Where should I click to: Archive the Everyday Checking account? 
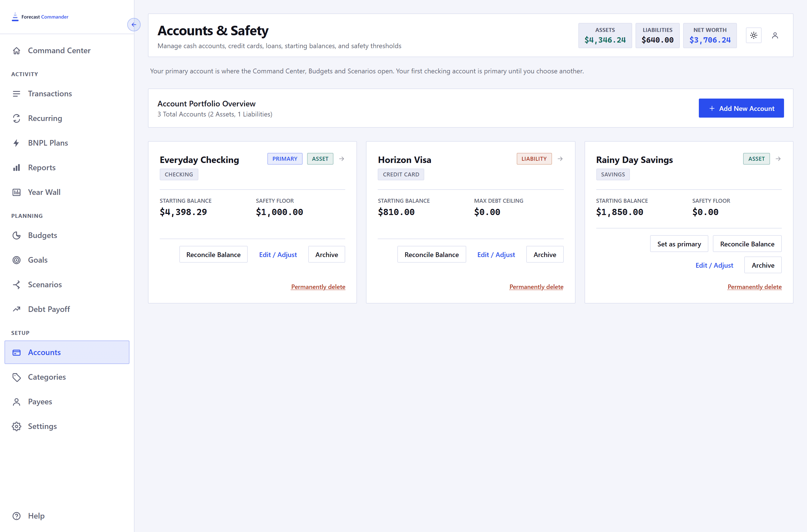tap(327, 255)
